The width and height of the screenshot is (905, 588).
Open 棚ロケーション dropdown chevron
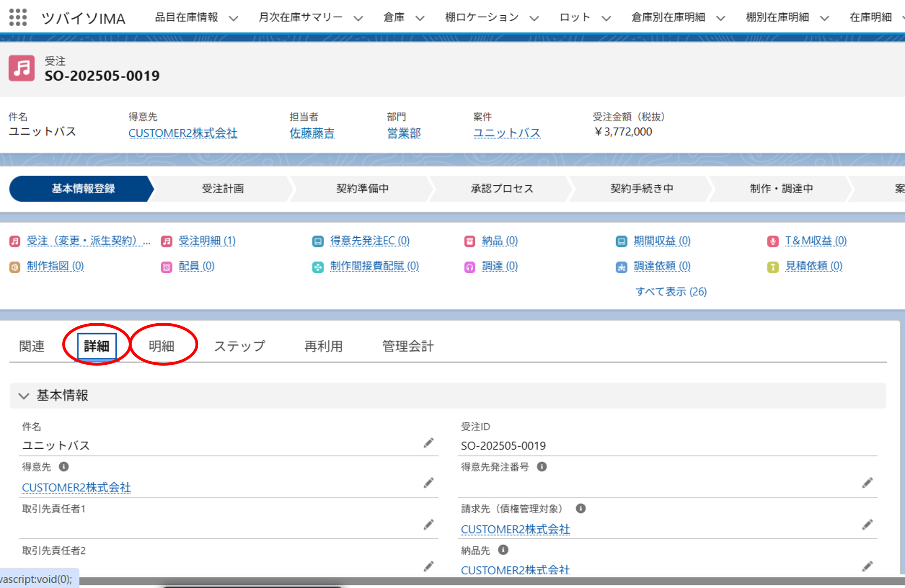click(534, 18)
